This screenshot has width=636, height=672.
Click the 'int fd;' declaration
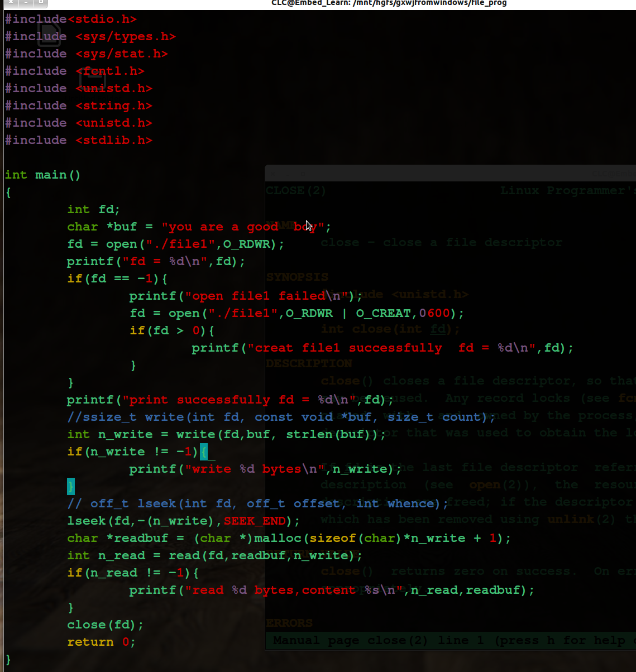coord(94,209)
